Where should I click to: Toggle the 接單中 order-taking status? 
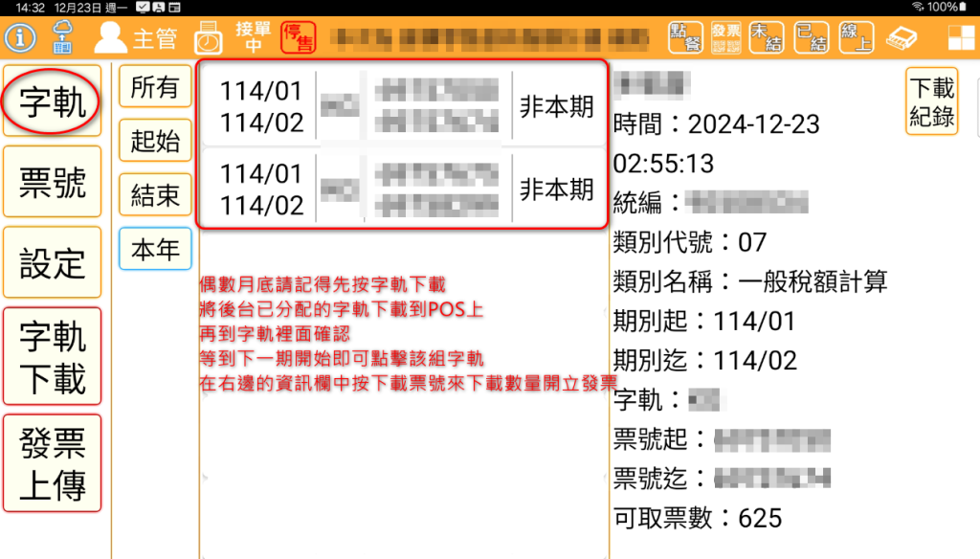(x=251, y=37)
